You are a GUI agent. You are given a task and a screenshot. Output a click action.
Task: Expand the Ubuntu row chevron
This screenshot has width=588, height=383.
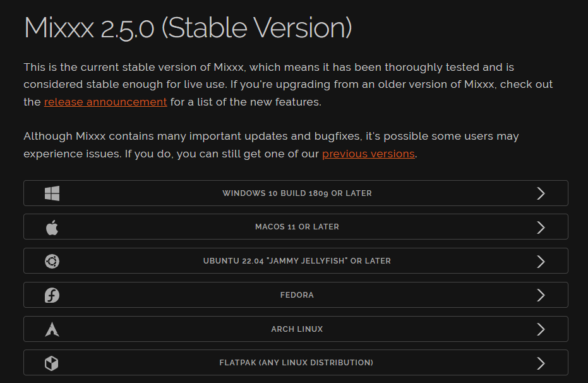541,261
